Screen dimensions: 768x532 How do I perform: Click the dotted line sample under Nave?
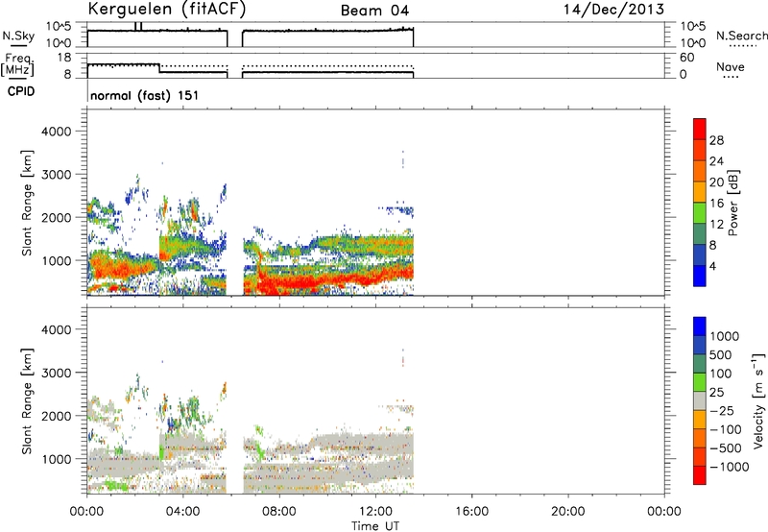731,78
